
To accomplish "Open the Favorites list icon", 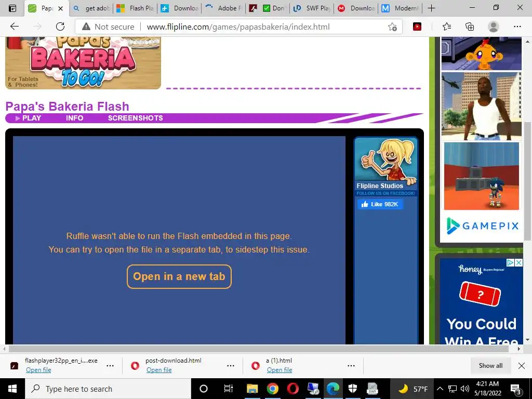I will [x=447, y=26].
